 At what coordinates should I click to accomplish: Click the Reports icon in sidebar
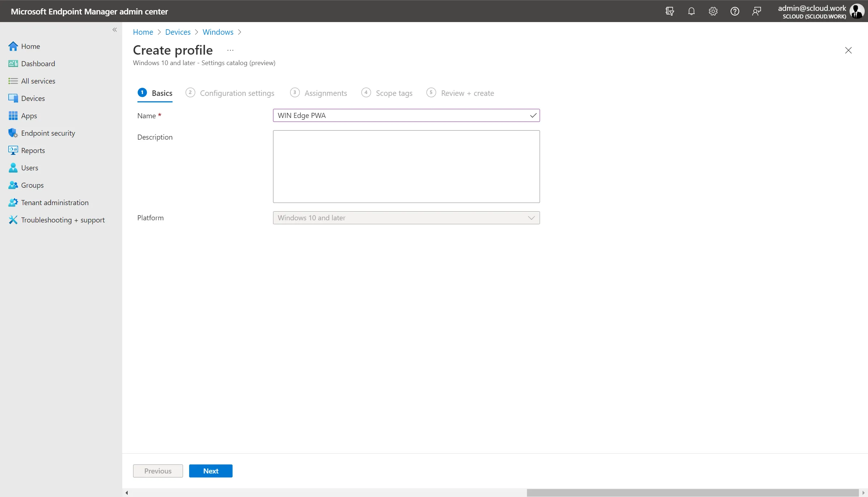[x=13, y=150]
